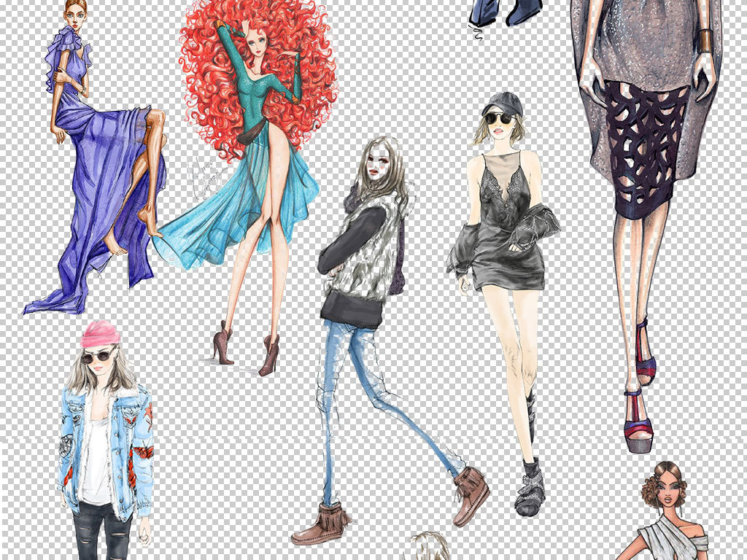Select the black slip dress figure
This screenshot has width=747, height=560.
503,305
